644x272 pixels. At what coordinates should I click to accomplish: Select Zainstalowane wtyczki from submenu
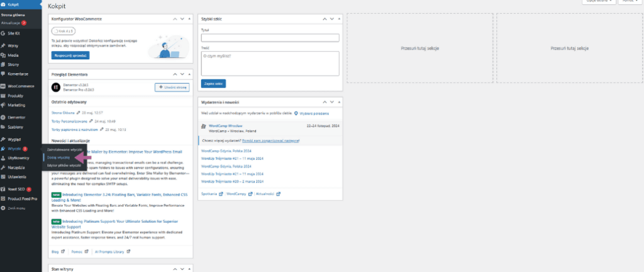coord(65,150)
